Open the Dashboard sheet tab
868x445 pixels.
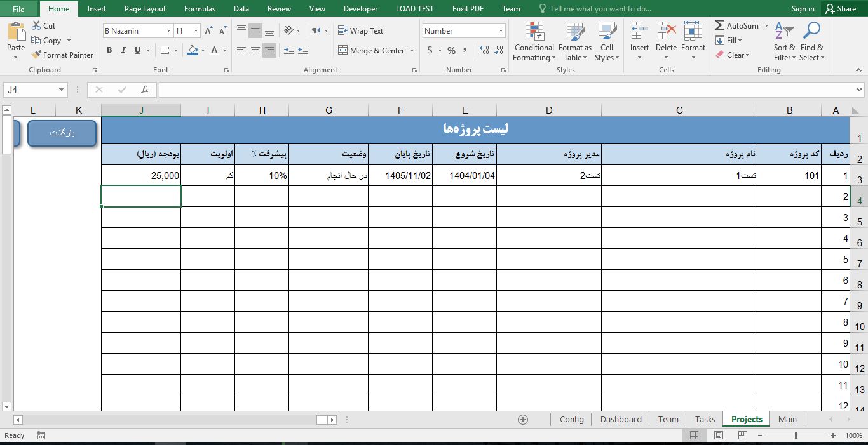pyautogui.click(x=621, y=419)
